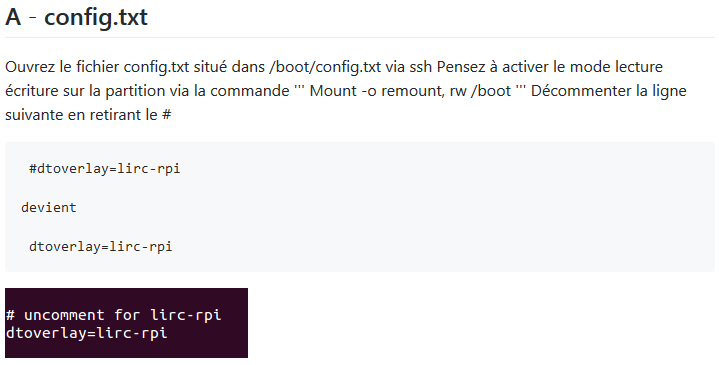
Task: Click the word "lecture" ending first line
Action: (x=639, y=67)
